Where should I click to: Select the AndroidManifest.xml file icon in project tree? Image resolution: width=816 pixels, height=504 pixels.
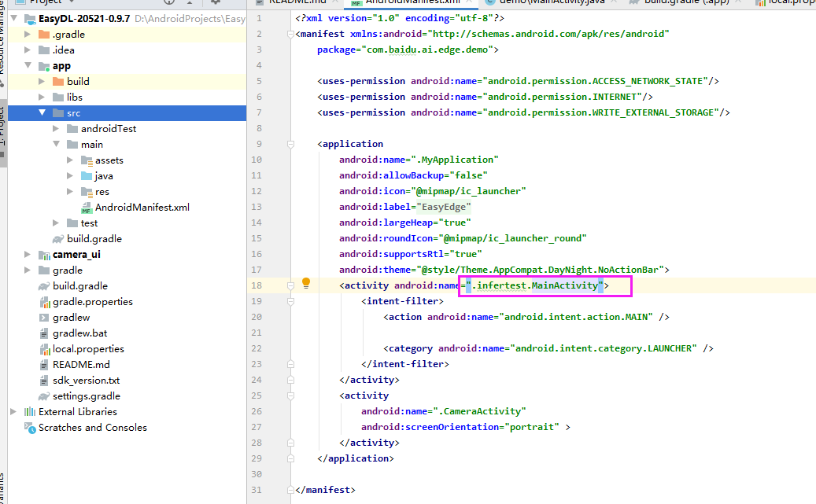(x=87, y=208)
